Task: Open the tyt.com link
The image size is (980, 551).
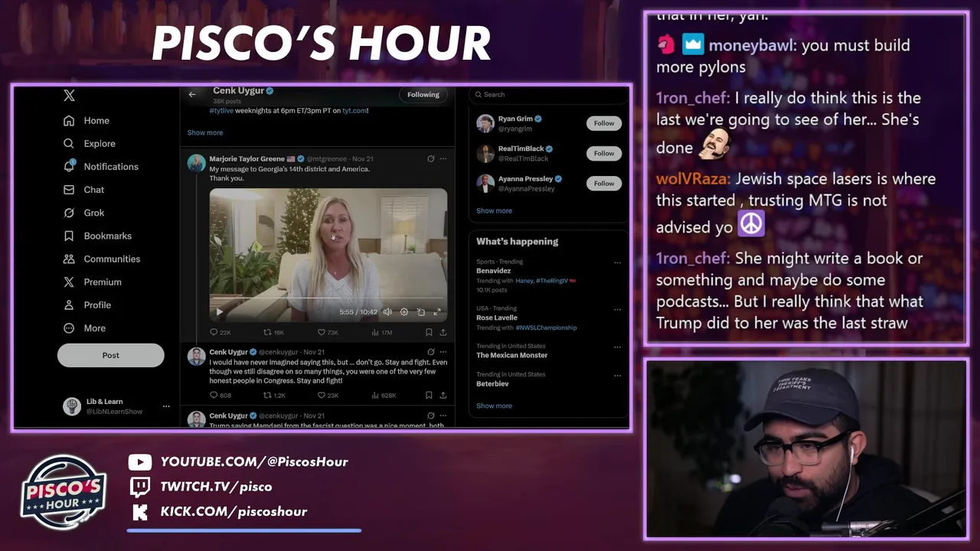Action: (x=354, y=110)
